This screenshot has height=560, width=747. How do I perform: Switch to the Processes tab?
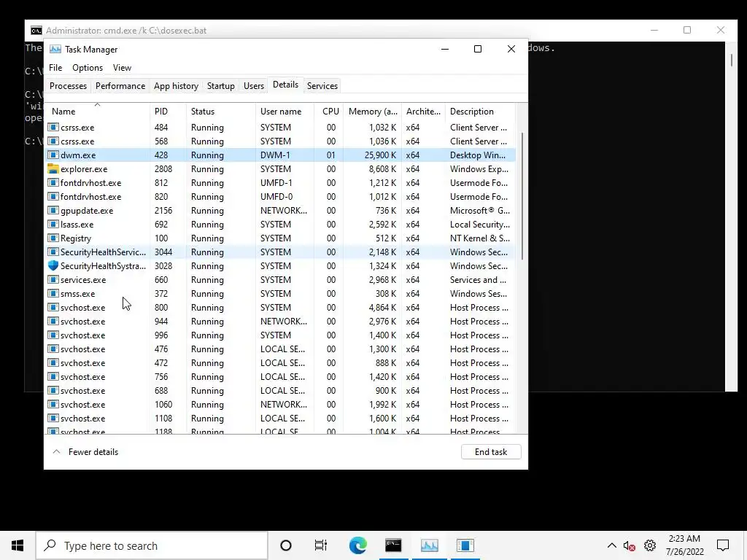tap(68, 86)
